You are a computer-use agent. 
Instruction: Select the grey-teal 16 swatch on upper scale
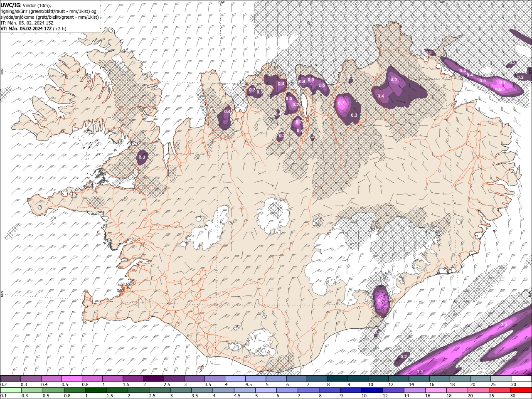[x=439, y=379]
